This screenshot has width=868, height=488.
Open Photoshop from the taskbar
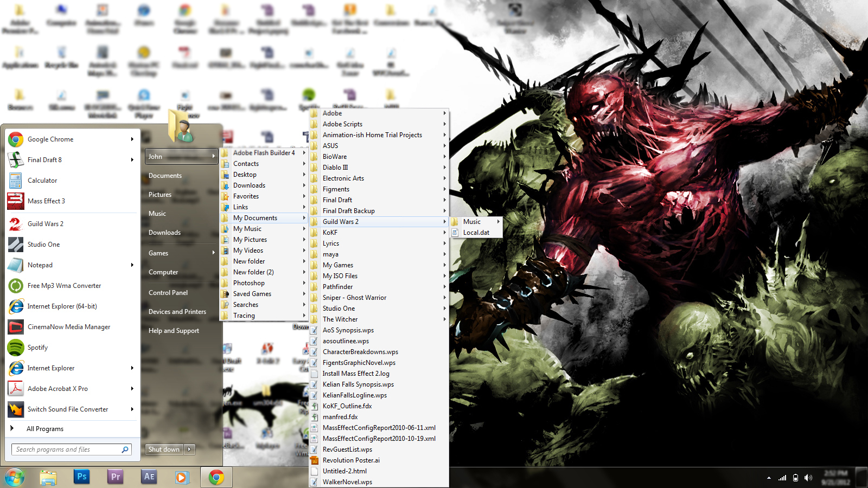pyautogui.click(x=82, y=477)
